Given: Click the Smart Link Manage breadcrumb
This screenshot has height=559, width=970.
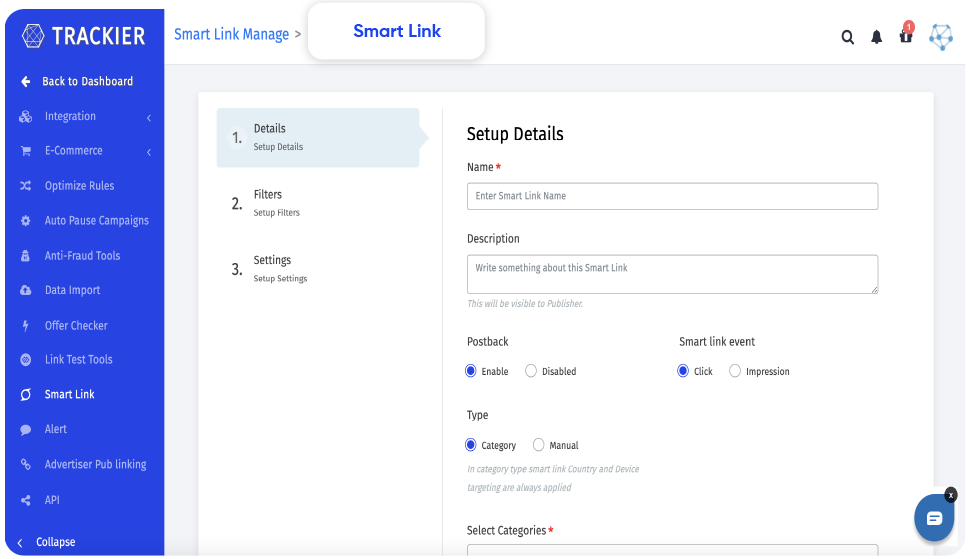Looking at the screenshot, I should [231, 34].
